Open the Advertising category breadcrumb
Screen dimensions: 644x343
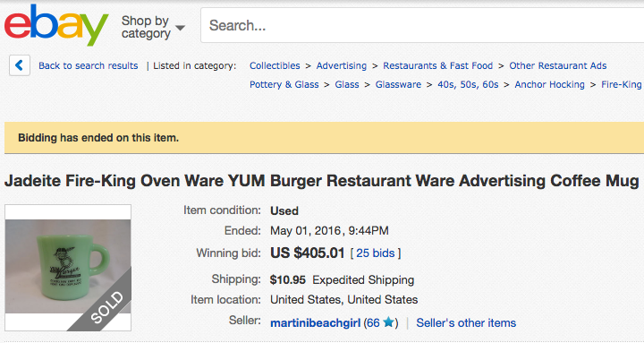(342, 65)
